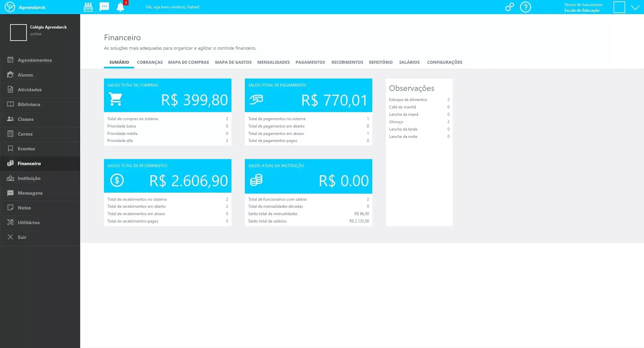The image size is (644, 348).
Task: Click 'Total de recebimentos em aberto' row
Action: [168, 206]
